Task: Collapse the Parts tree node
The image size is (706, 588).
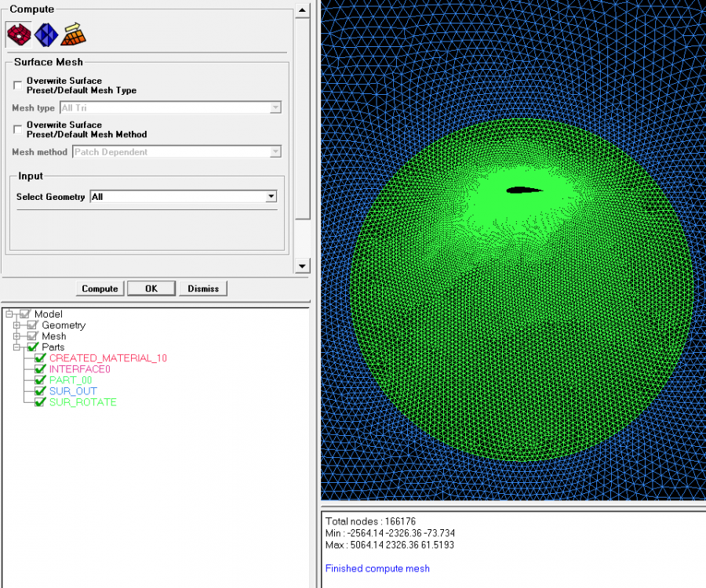Action: (17, 347)
